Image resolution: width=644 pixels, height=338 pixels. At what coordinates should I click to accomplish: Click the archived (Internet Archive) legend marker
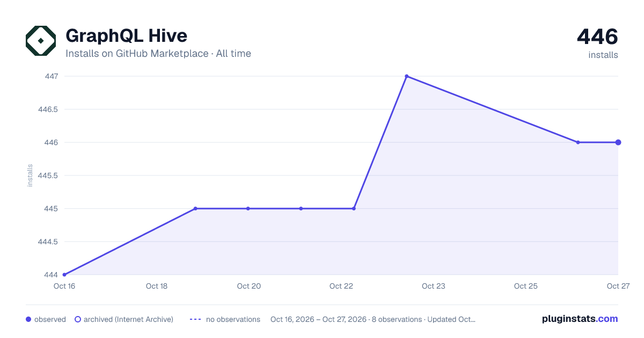point(78,319)
